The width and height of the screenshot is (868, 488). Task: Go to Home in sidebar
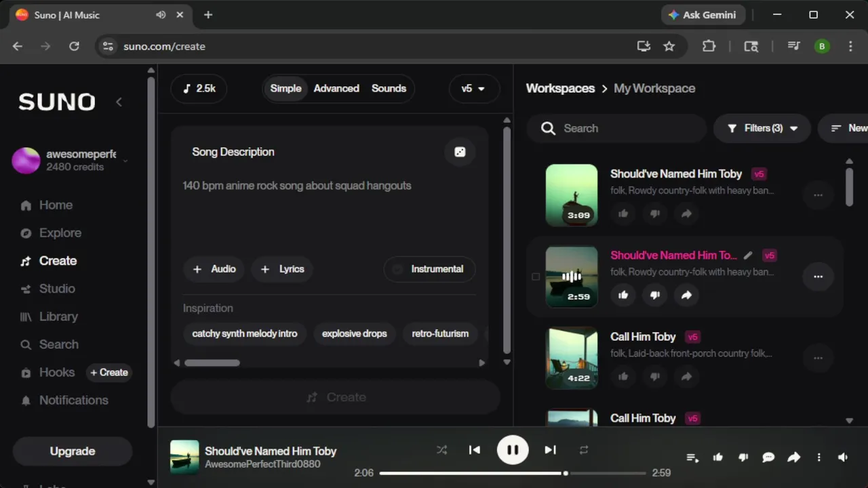click(x=56, y=205)
